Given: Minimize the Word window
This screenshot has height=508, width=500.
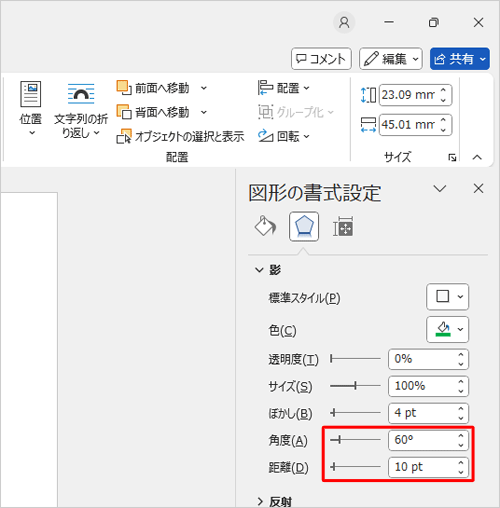Looking at the screenshot, I should click(x=389, y=22).
